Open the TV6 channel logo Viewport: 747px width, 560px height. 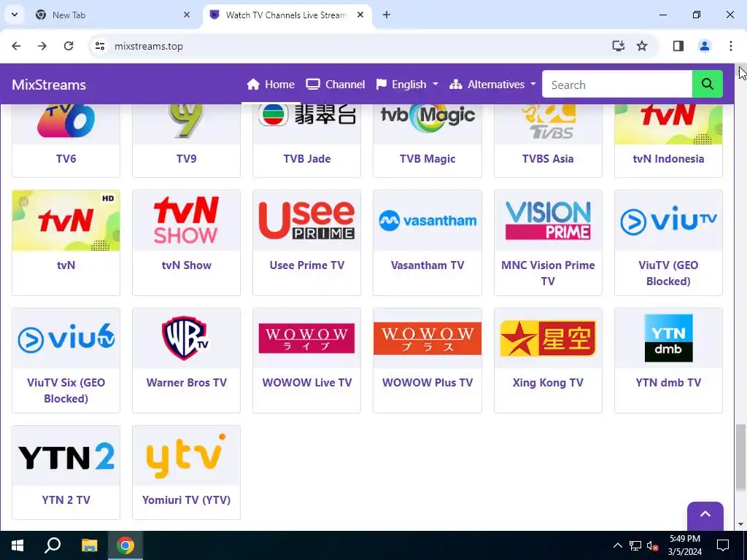(x=66, y=122)
